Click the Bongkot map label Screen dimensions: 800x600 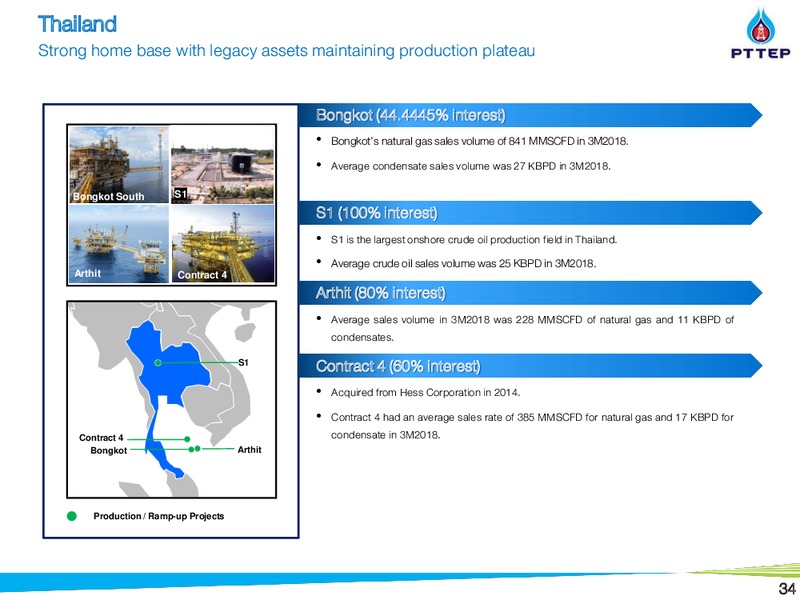click(109, 451)
